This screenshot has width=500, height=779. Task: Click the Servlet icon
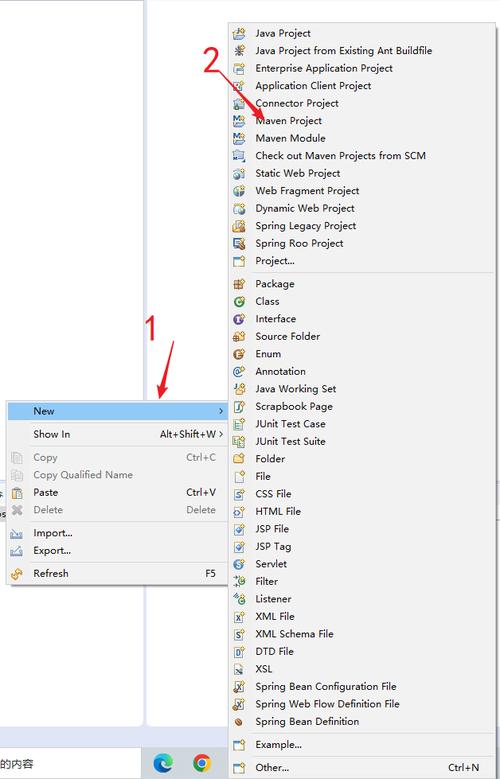pyautogui.click(x=239, y=564)
